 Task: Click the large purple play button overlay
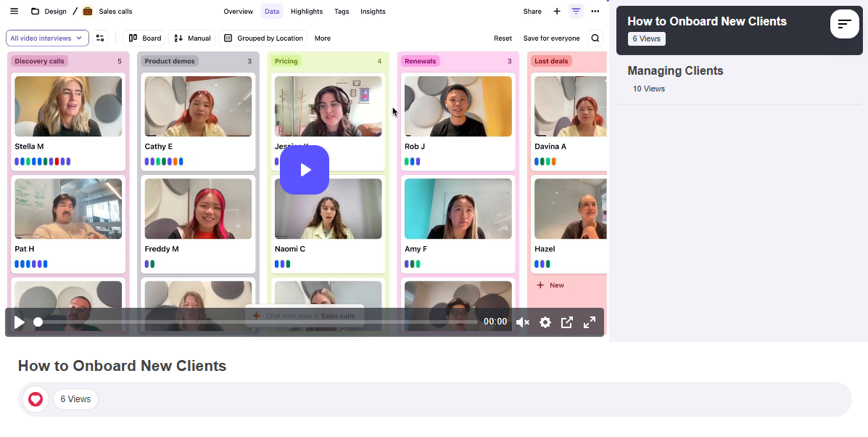(305, 170)
